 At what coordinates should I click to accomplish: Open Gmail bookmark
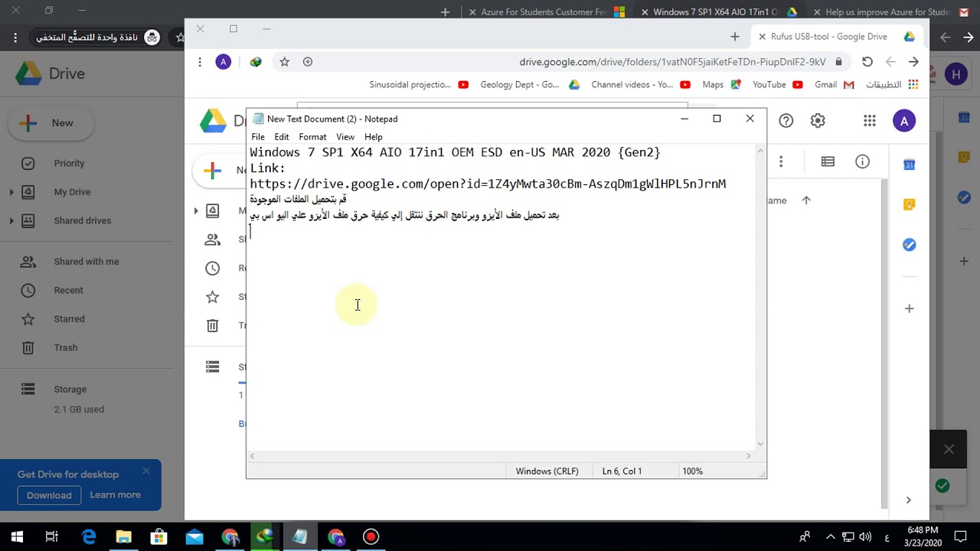834,85
